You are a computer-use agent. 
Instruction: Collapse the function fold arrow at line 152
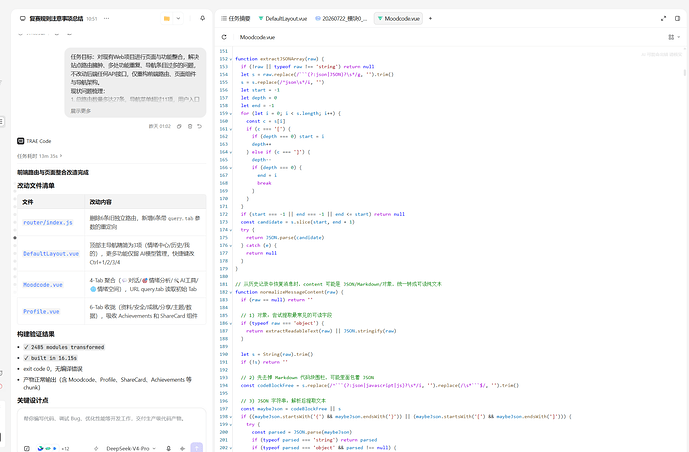231,59
